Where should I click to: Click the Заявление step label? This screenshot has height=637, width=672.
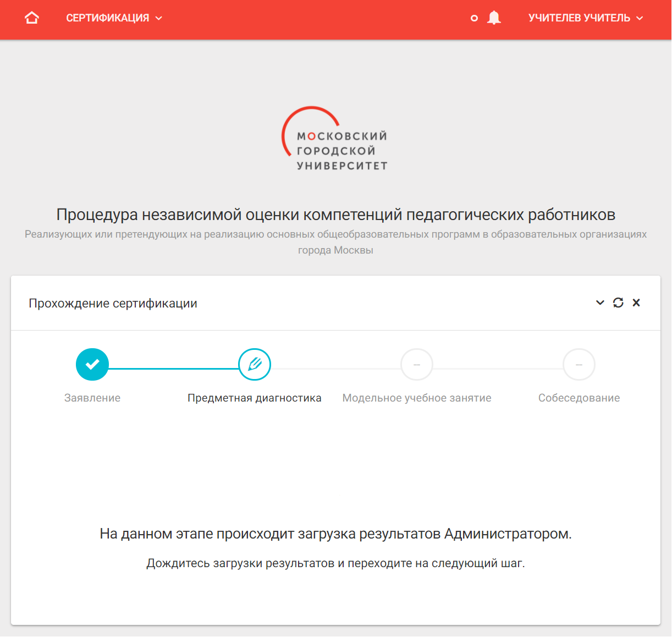pyautogui.click(x=92, y=398)
